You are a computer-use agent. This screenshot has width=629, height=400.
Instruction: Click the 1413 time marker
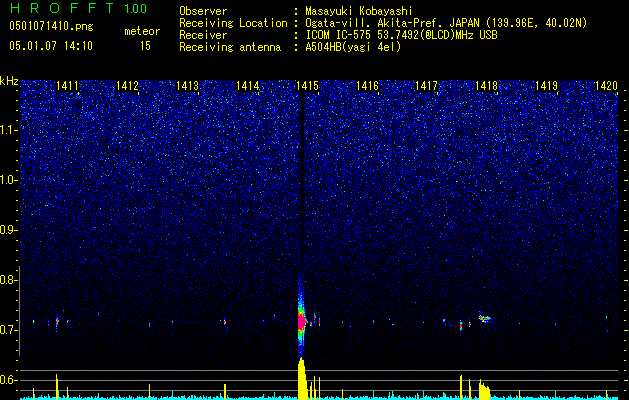click(187, 86)
